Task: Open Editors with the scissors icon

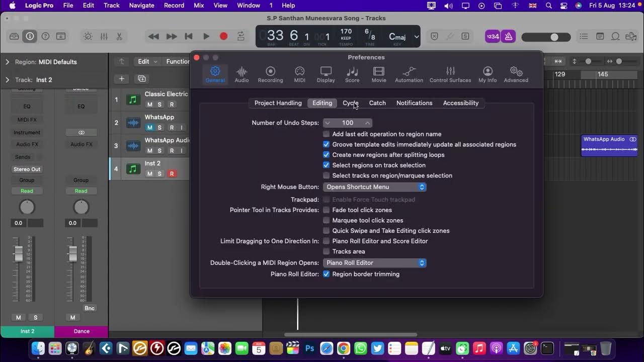Action: coord(119,36)
